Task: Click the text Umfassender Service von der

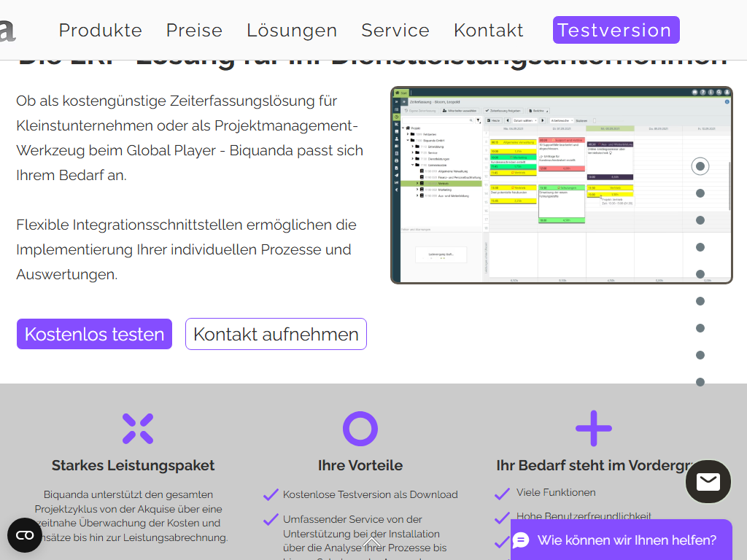Action: [352, 519]
